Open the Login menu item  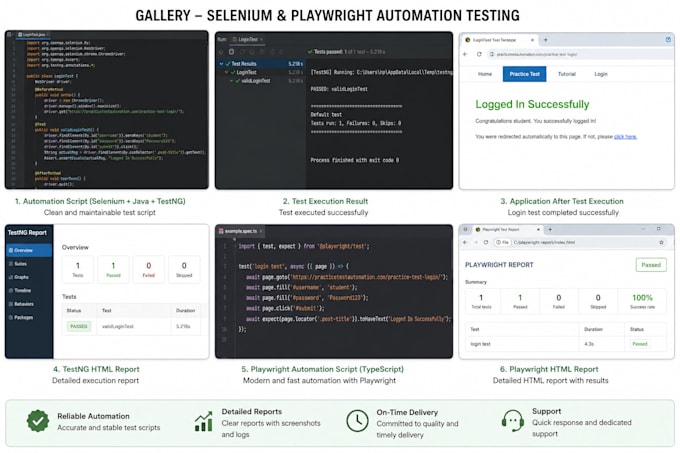(601, 74)
